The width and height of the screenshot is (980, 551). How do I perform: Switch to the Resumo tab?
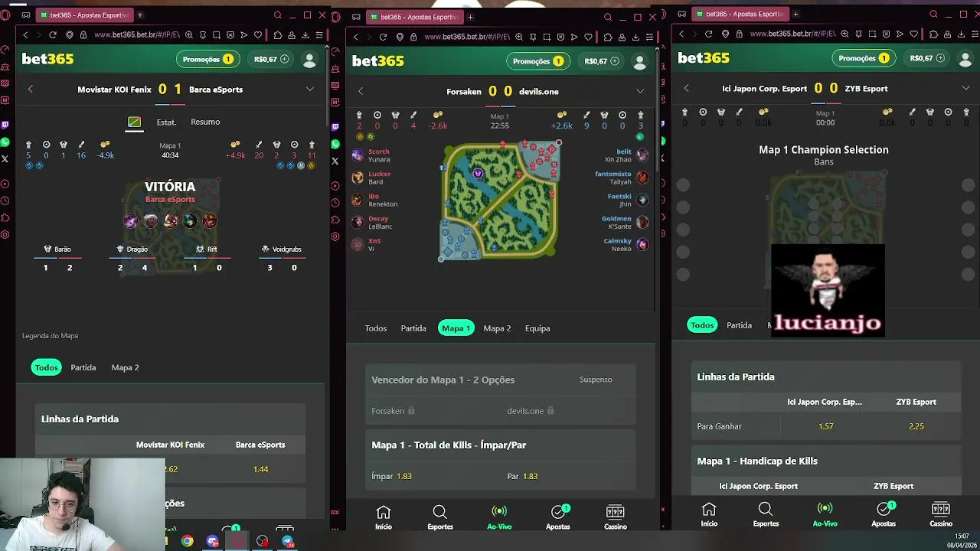(205, 122)
